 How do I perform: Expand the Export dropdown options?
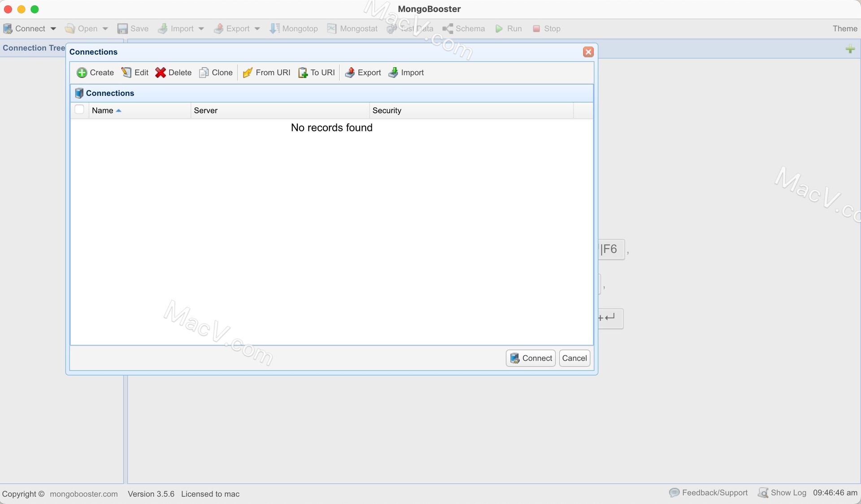[x=258, y=28]
